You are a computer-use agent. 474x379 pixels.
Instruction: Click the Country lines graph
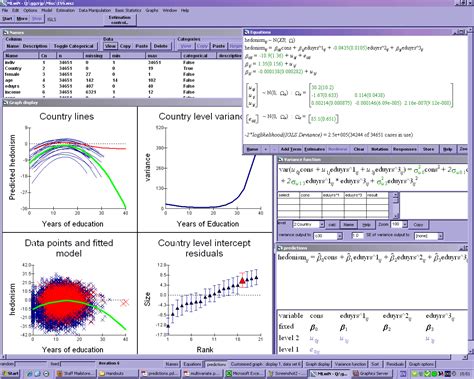70,169
